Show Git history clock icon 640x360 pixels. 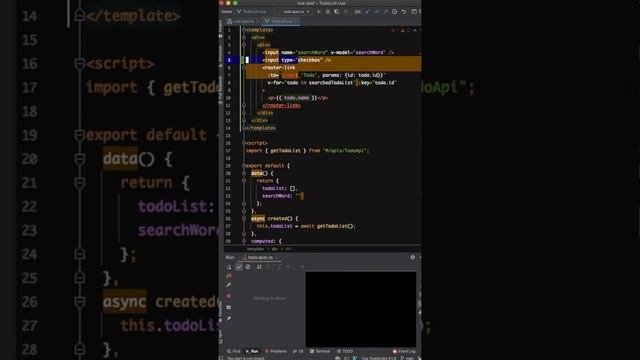pos(394,12)
